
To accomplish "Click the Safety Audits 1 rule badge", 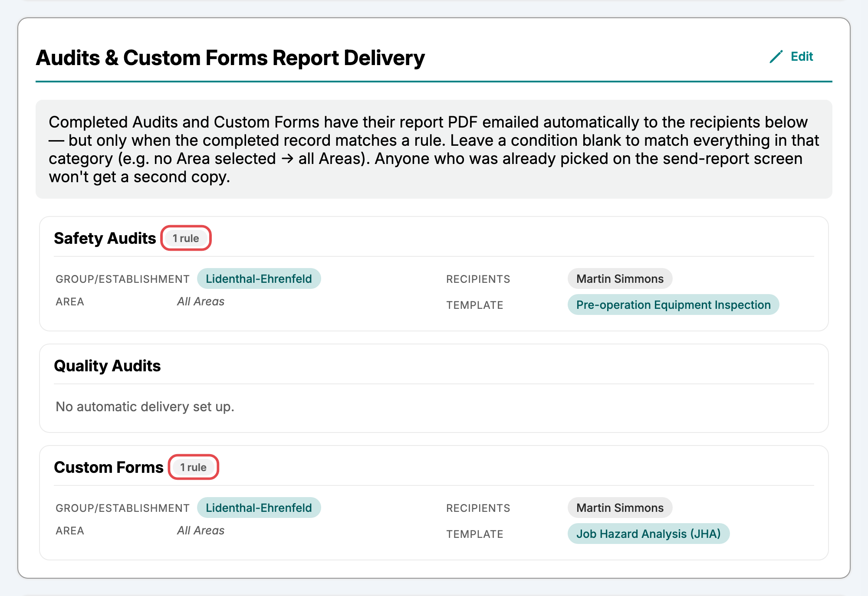I will point(186,238).
